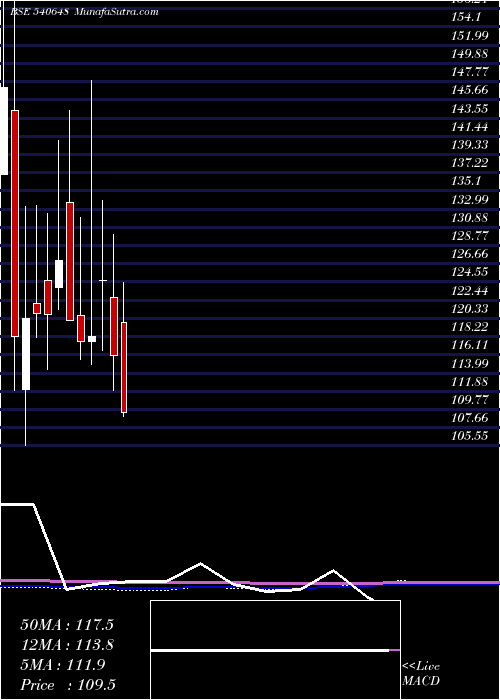Image resolution: width=500 pixels, height=700 pixels.
Task: Click the 141.44 price axis label
Action: [470, 127]
